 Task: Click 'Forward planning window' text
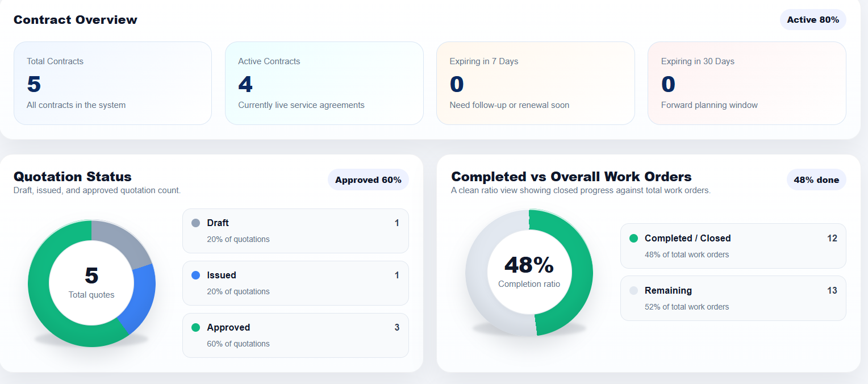(x=710, y=105)
